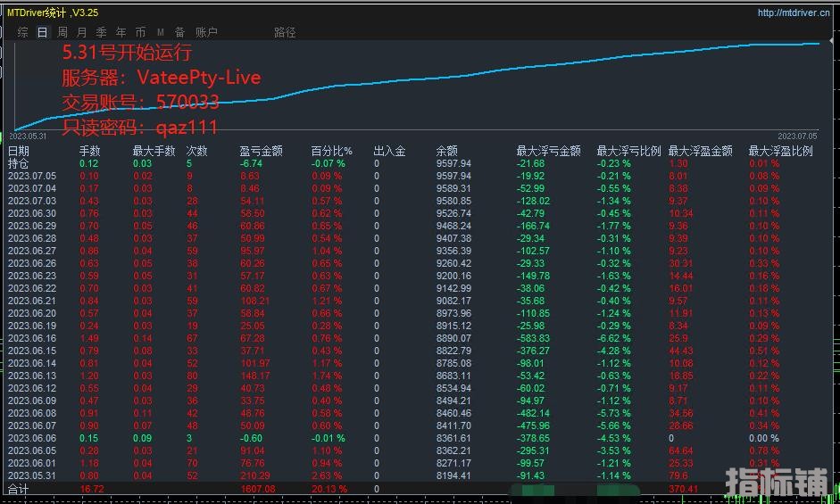Open the 币 currency statistics view
The image size is (840, 504).
(141, 32)
